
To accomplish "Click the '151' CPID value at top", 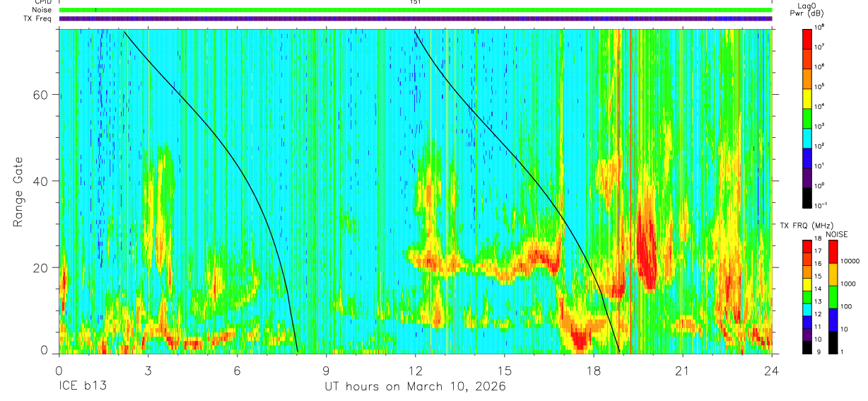I will pyautogui.click(x=416, y=2).
